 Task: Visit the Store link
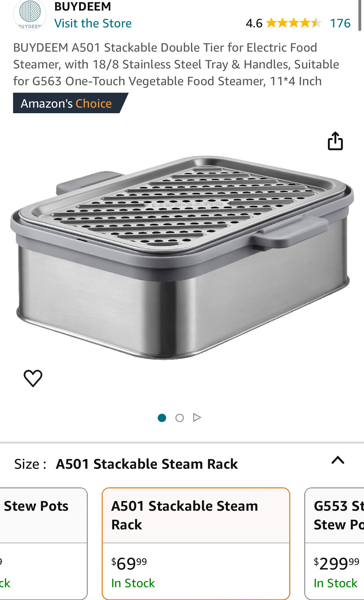pyautogui.click(x=93, y=23)
